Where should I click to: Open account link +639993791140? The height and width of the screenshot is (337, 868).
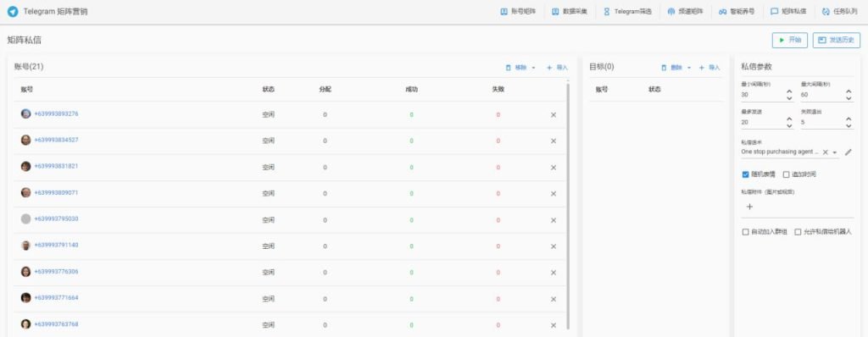[56, 246]
